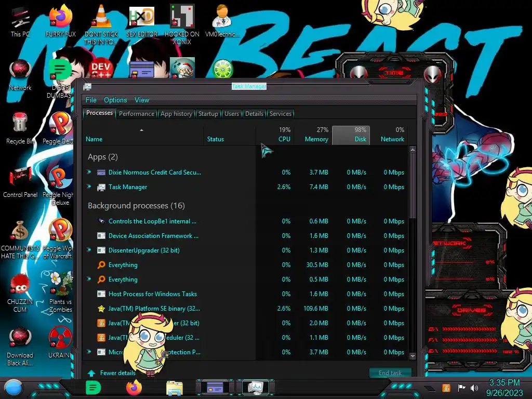
Task: Click the Java tray icon
Action: point(446,388)
